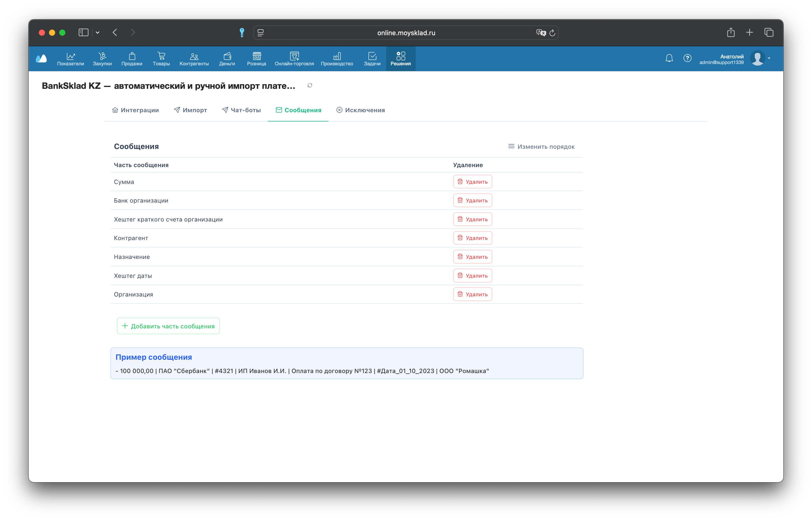Toggle the Safari sidebar

coord(83,32)
